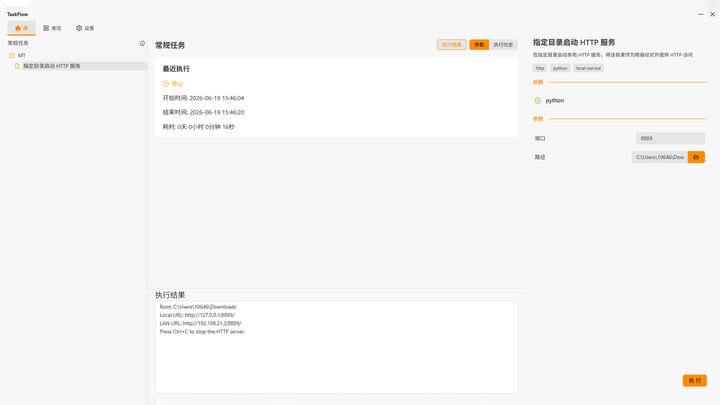Click the Root: C:\Users path output line

(x=198, y=307)
